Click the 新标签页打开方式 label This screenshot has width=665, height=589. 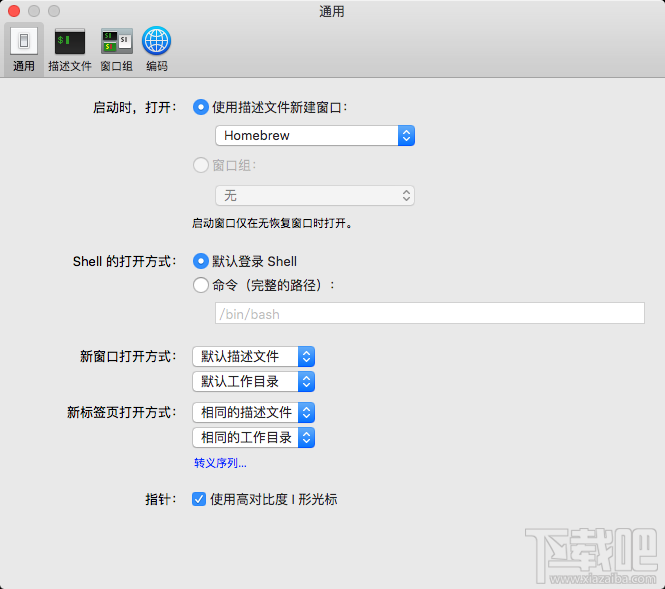point(122,412)
